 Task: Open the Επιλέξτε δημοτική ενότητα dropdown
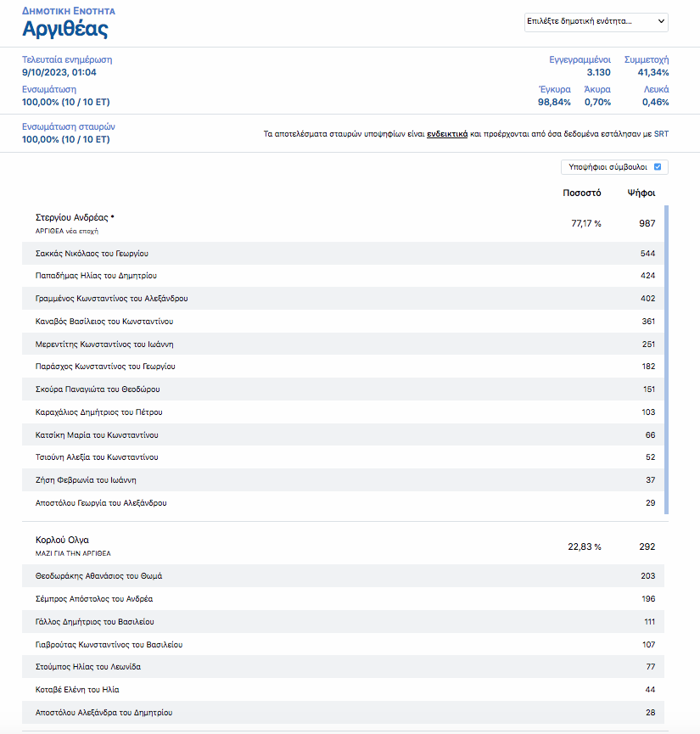(596, 21)
